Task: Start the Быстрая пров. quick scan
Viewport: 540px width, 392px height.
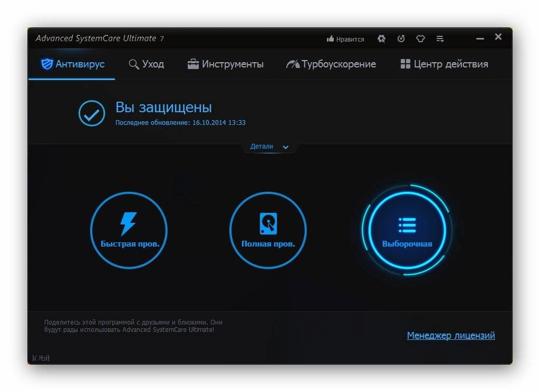Action: 129,230
